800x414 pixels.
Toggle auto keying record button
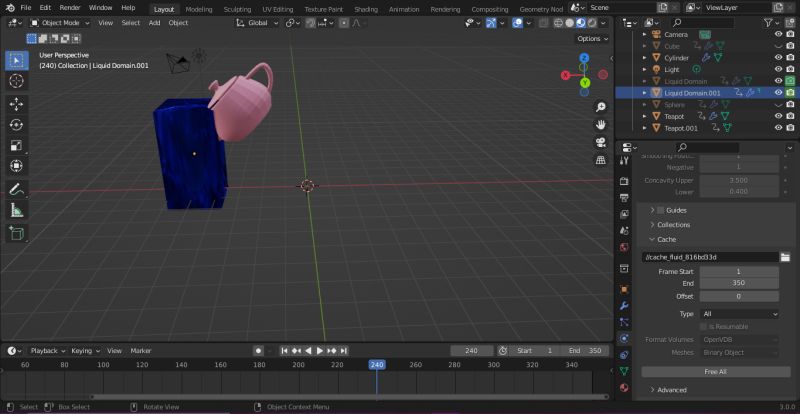(x=258, y=351)
